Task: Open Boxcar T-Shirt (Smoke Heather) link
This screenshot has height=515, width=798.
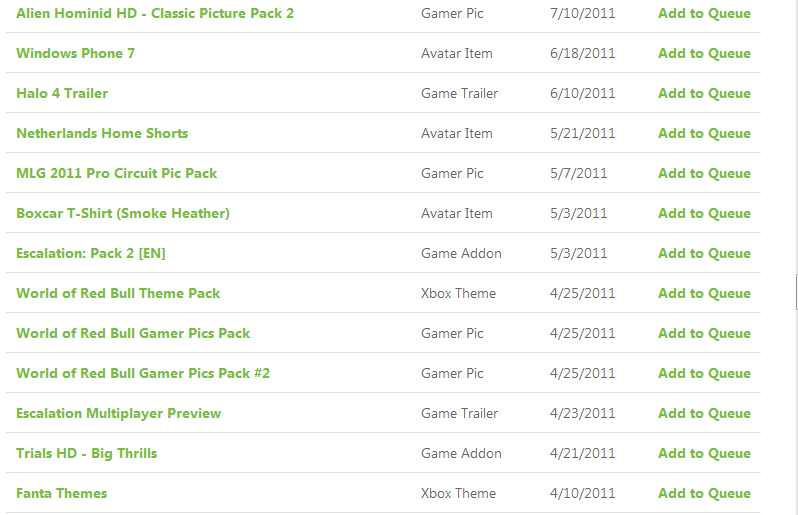Action: pos(123,213)
